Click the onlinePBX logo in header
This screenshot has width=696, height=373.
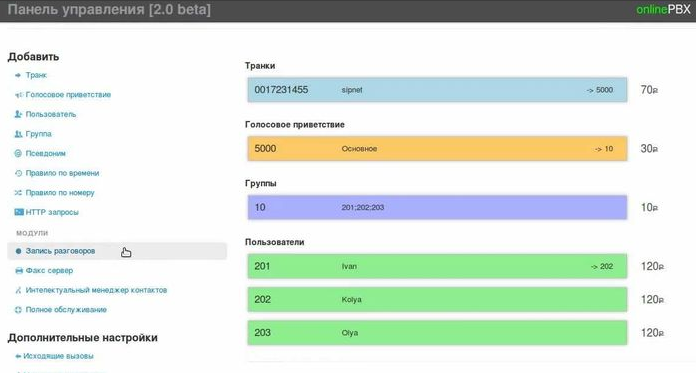coord(663,10)
